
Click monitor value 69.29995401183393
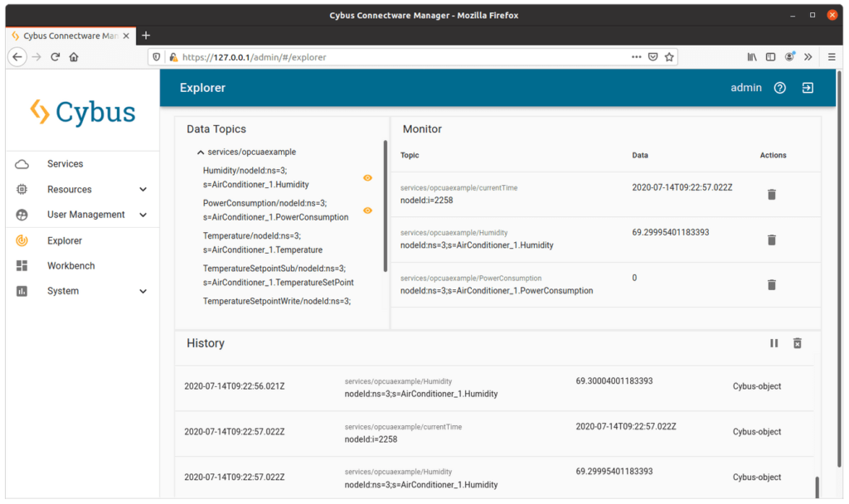(x=670, y=232)
